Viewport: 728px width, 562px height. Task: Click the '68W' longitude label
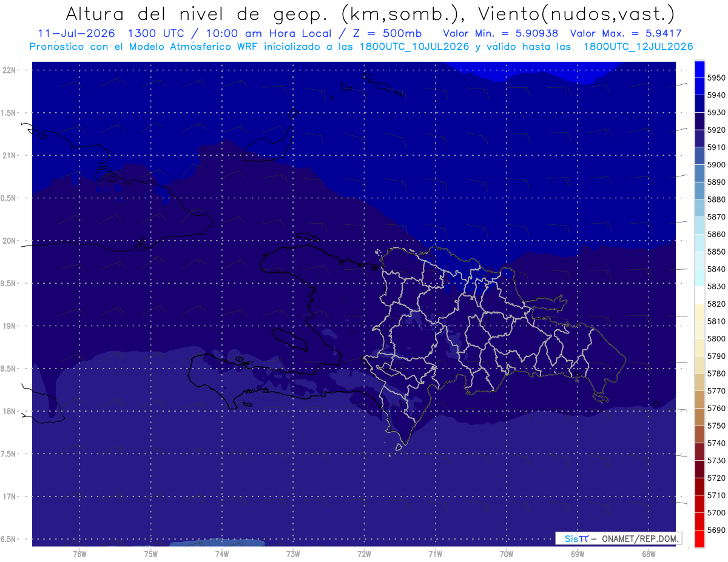(x=649, y=554)
